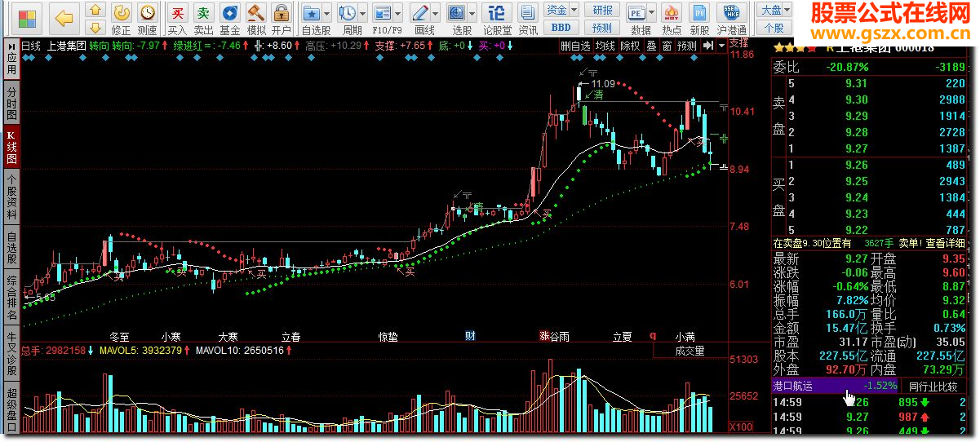Screen dimensions: 980x442
Task: Click the 研报 research report button
Action: coord(602,10)
